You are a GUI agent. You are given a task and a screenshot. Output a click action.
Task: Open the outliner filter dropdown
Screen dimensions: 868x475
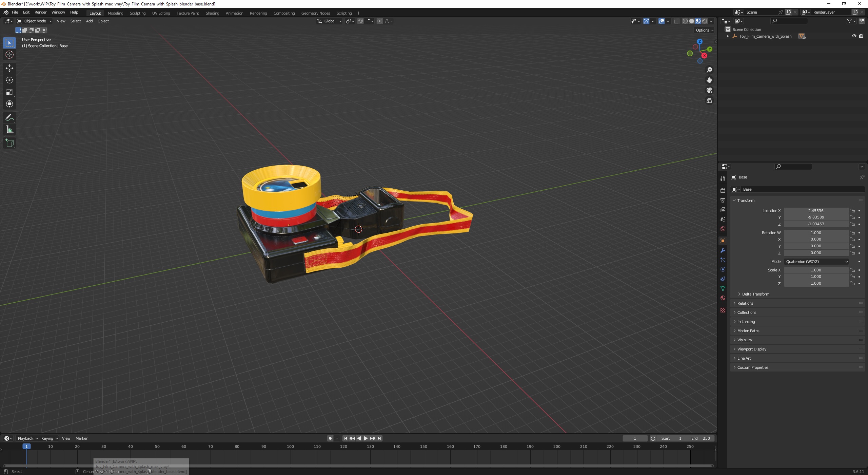click(x=851, y=21)
